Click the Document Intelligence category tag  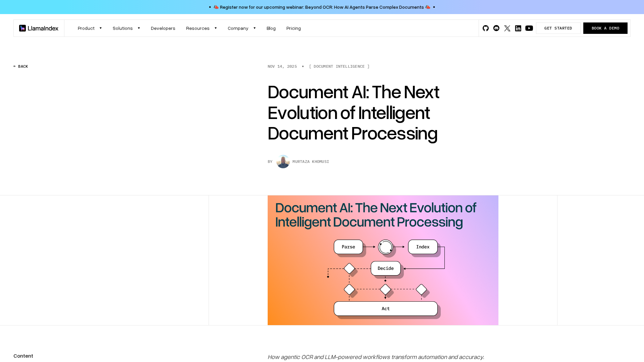[339, 66]
